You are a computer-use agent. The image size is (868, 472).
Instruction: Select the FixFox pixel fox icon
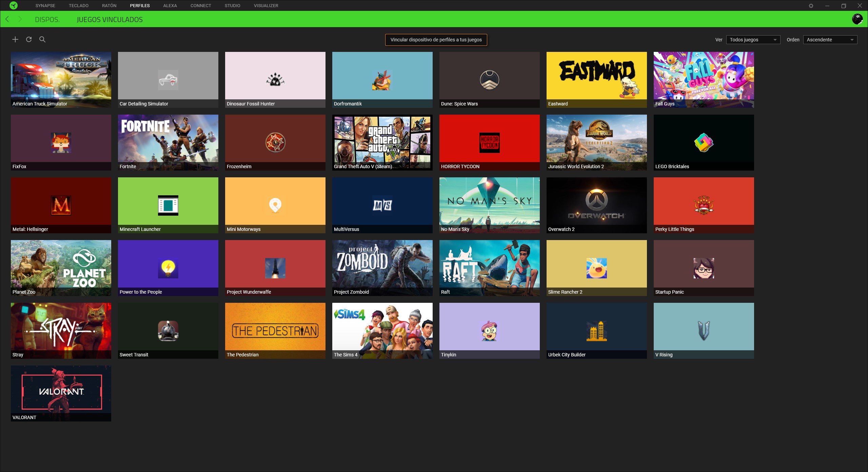coord(61,143)
